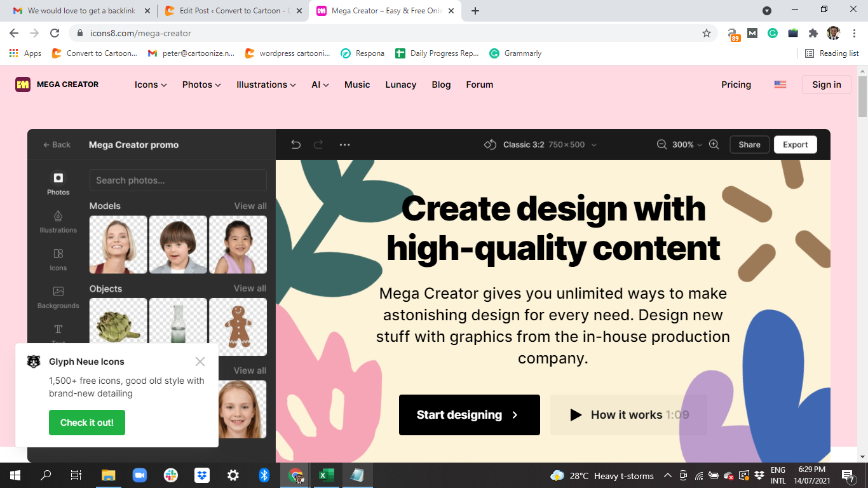This screenshot has width=868, height=488.
Task: Select the Icons sidebar tool
Action: (58, 259)
